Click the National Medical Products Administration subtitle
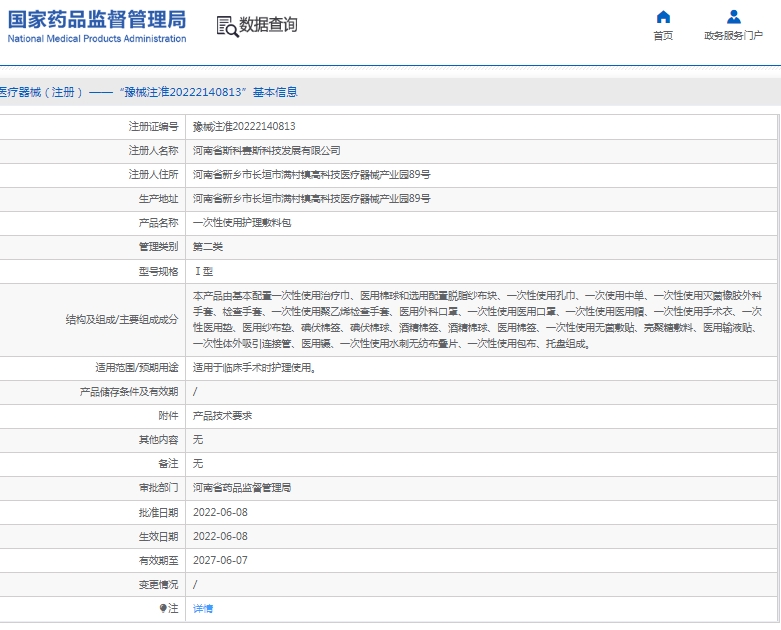 coord(97,39)
